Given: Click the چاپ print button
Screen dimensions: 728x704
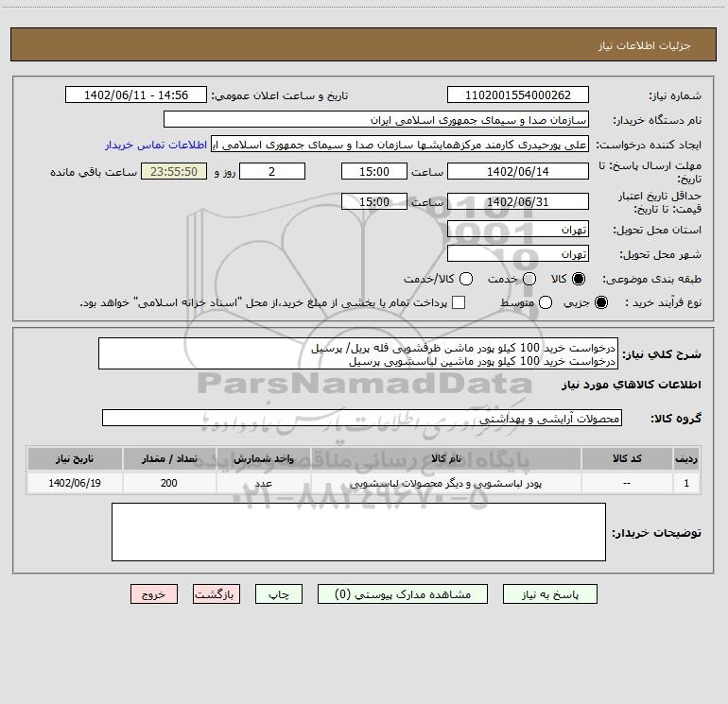Looking at the screenshot, I should coord(279,594).
